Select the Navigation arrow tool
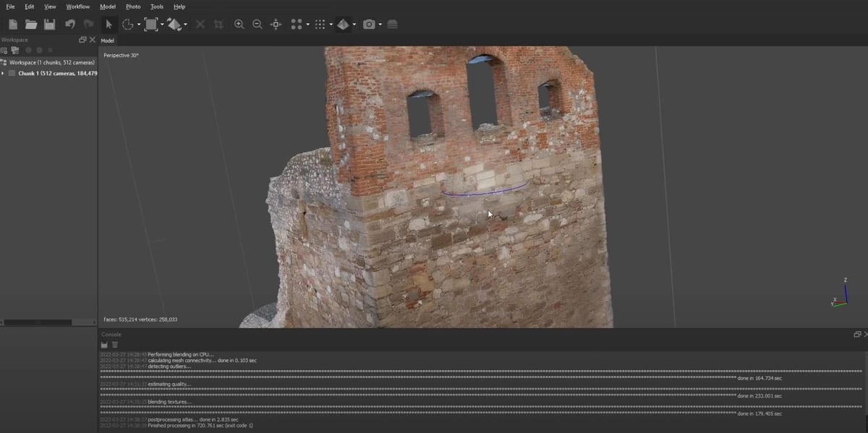Screen dimensions: 868x433 (x=109, y=25)
